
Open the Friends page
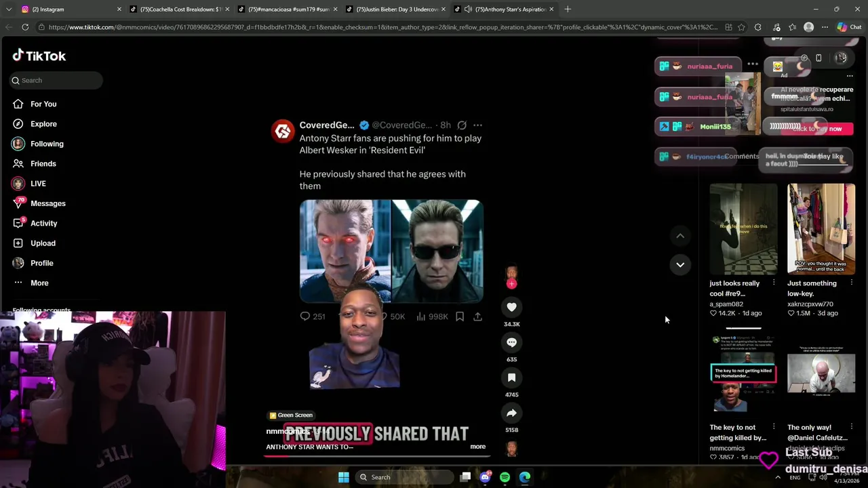[43, 163]
